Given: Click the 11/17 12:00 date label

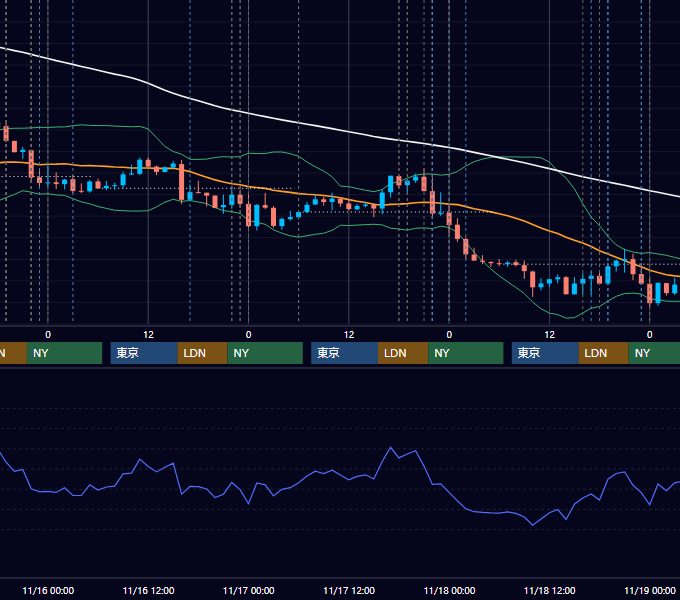Looking at the screenshot, I should pyautogui.click(x=349, y=590).
